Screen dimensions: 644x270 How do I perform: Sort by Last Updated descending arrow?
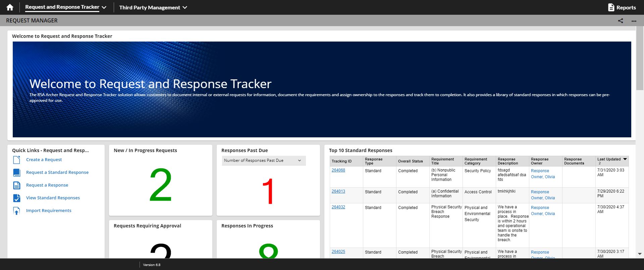(625, 159)
